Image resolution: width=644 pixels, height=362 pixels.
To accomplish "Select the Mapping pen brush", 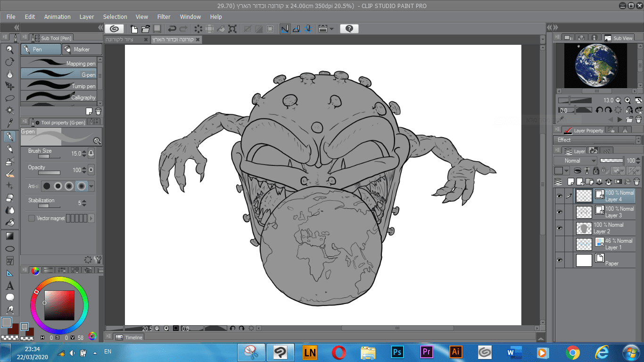I will (59, 63).
